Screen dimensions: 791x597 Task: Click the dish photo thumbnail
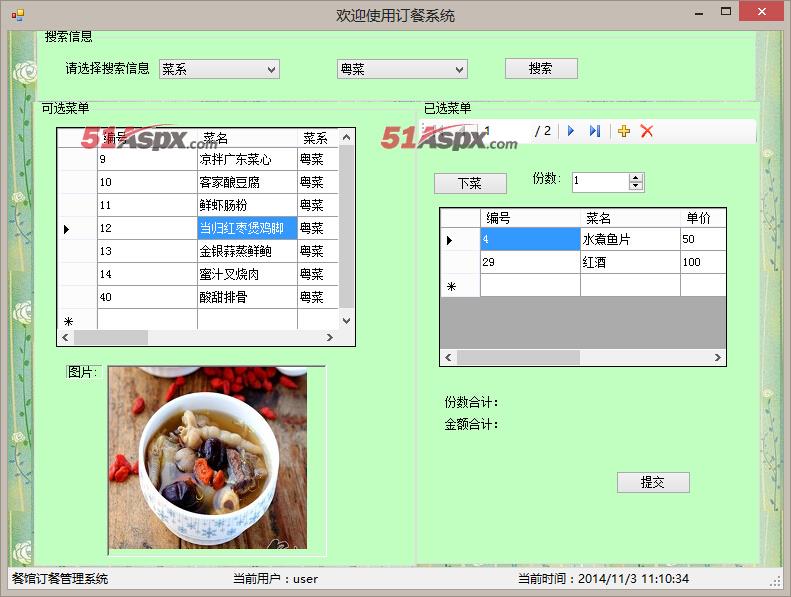click(208, 458)
